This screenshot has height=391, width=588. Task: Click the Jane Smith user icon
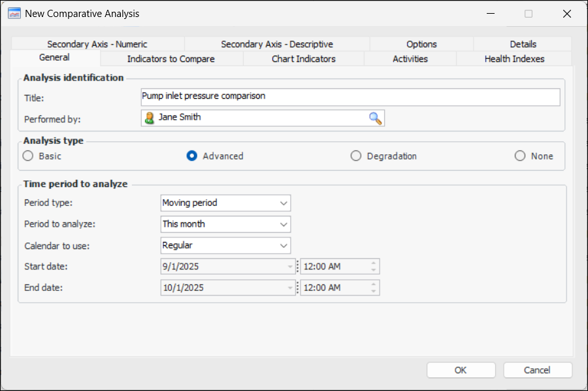[150, 118]
